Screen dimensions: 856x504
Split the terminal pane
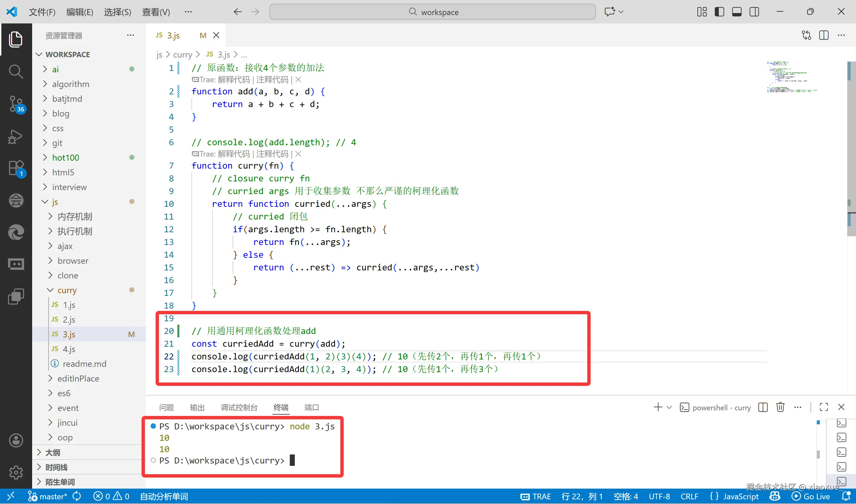[x=763, y=407]
